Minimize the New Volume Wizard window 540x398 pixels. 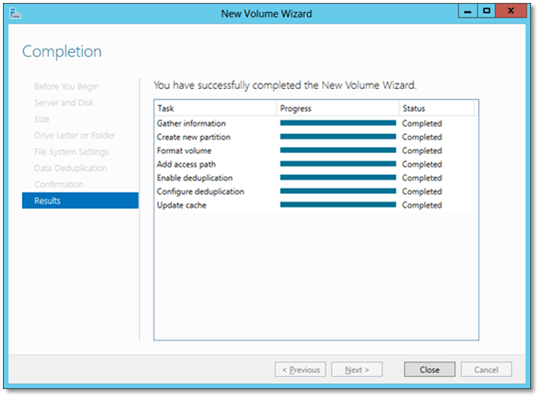click(x=467, y=11)
